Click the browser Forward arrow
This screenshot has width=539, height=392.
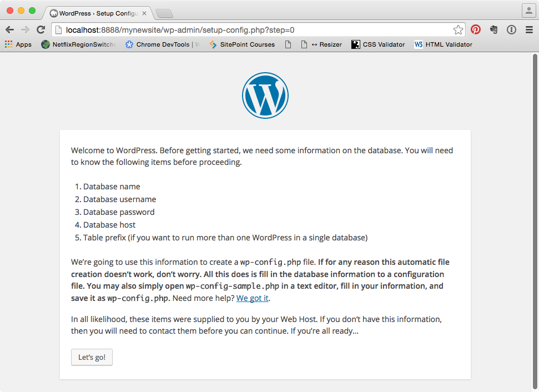coord(25,30)
